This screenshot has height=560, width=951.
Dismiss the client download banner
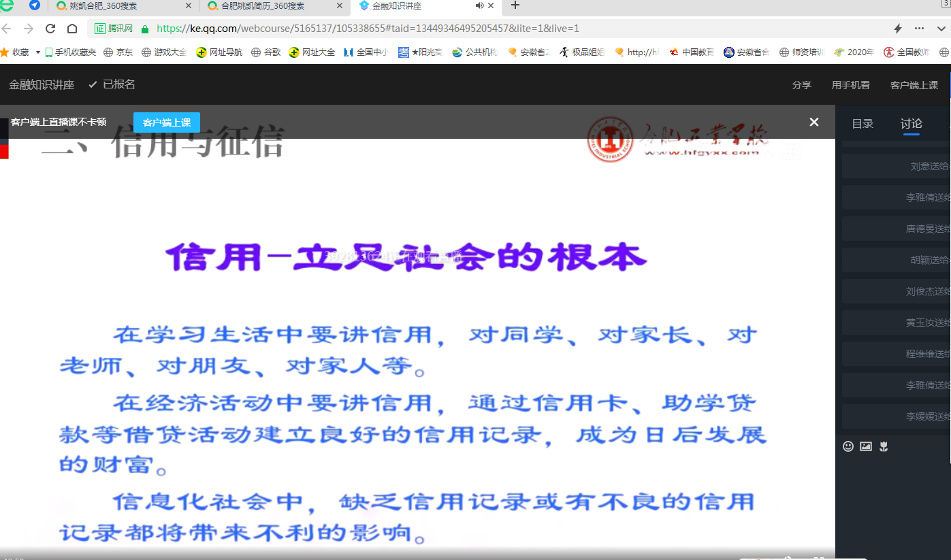pos(813,122)
